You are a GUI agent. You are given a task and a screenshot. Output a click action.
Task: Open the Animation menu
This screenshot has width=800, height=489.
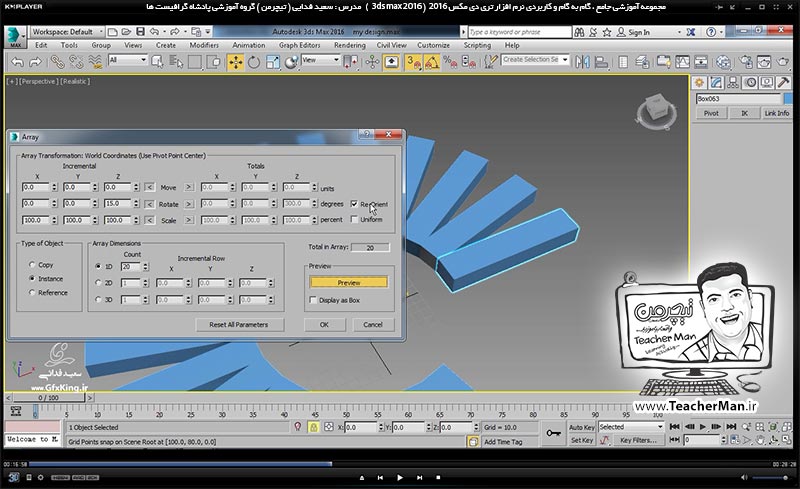click(x=248, y=45)
